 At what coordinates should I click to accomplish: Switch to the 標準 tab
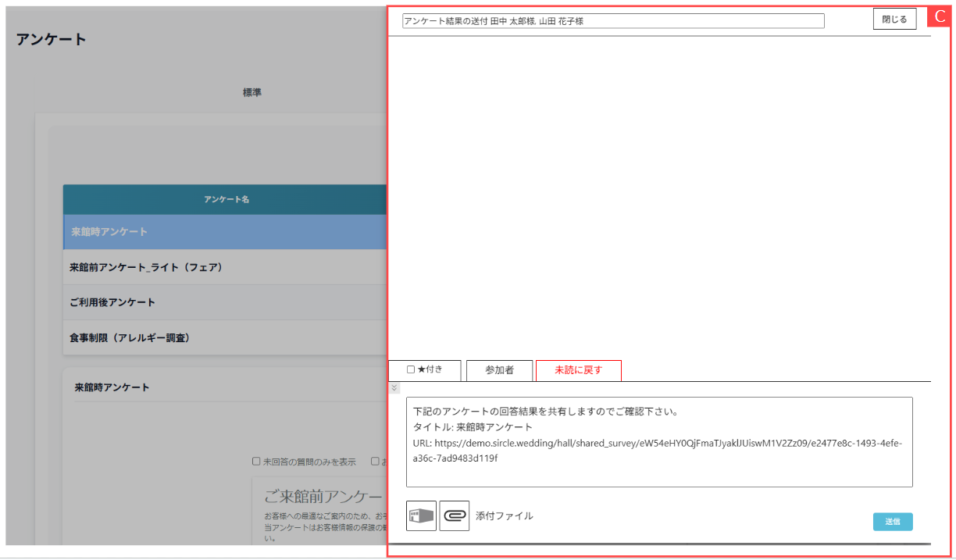pos(251,92)
